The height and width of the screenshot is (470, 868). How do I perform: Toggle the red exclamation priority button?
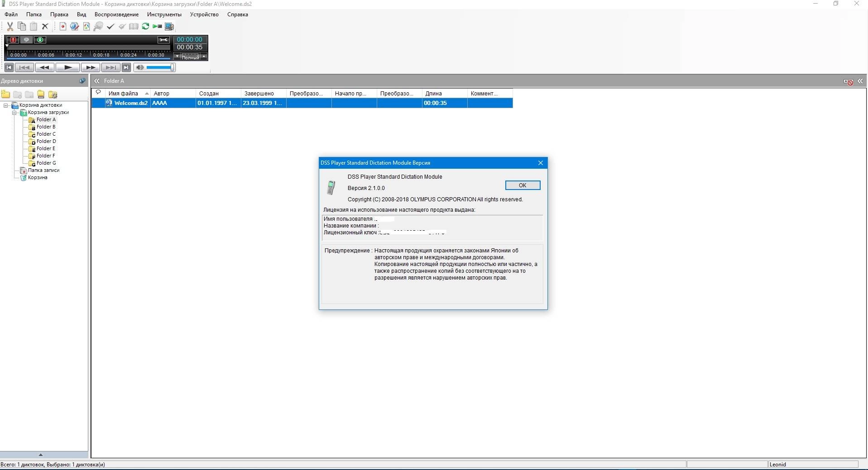point(13,40)
